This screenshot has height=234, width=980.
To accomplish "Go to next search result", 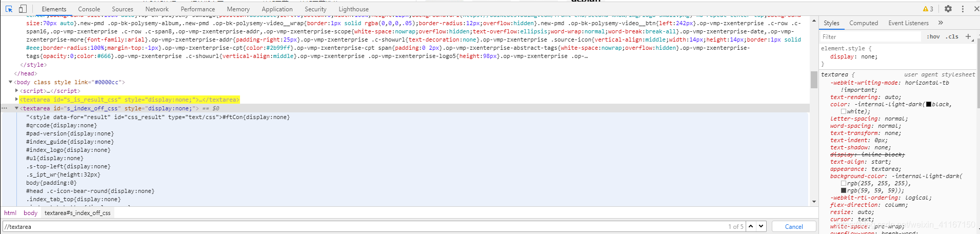I will 761,226.
